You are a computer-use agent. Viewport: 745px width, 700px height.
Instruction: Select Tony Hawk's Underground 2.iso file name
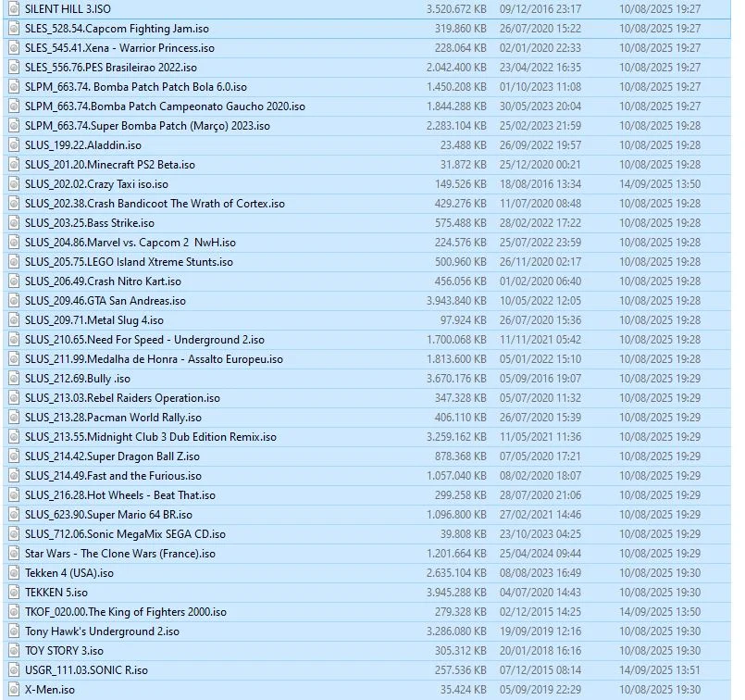[102, 631]
